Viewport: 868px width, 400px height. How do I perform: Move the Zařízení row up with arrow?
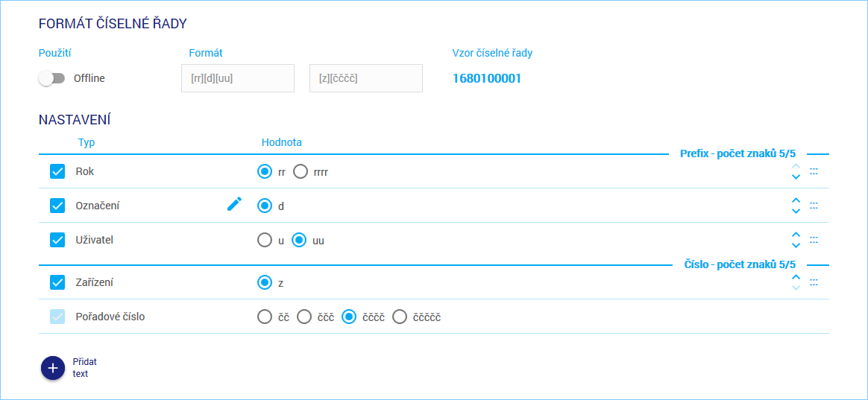[x=796, y=278]
